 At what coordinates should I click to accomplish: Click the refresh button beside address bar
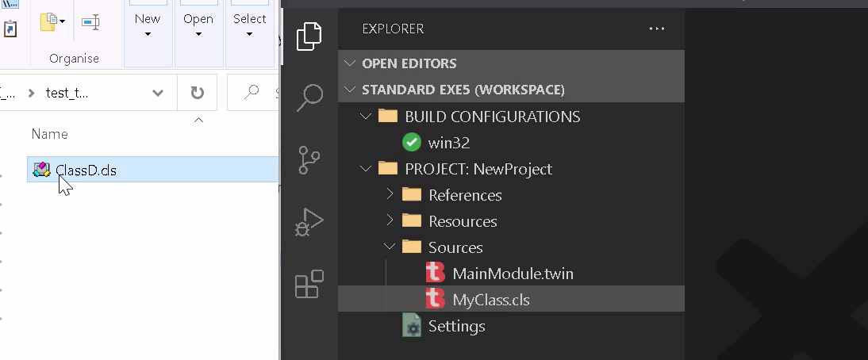pyautogui.click(x=197, y=93)
